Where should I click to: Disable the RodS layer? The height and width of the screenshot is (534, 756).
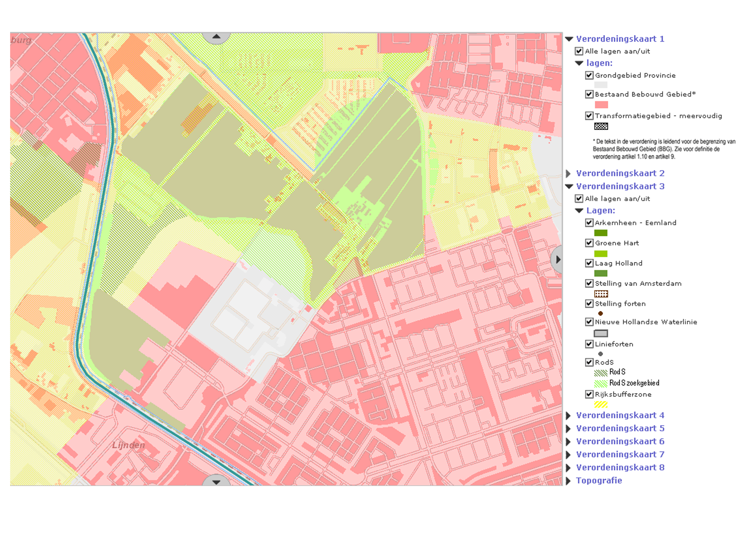point(589,362)
